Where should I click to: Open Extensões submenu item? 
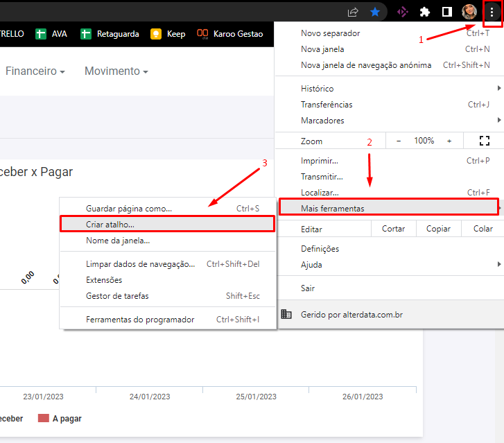pyautogui.click(x=168, y=280)
